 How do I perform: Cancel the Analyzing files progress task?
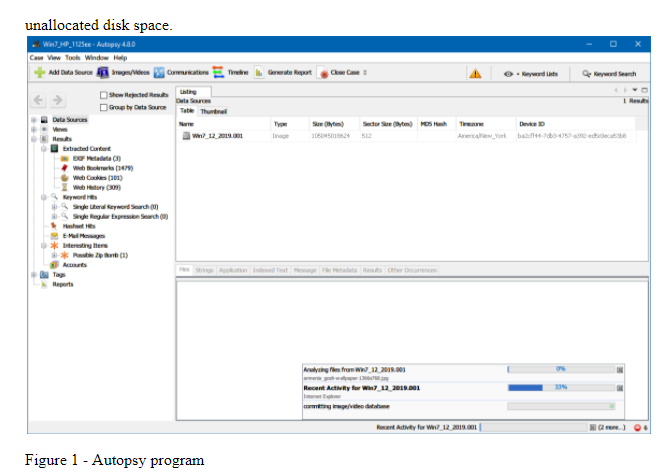pyautogui.click(x=620, y=369)
